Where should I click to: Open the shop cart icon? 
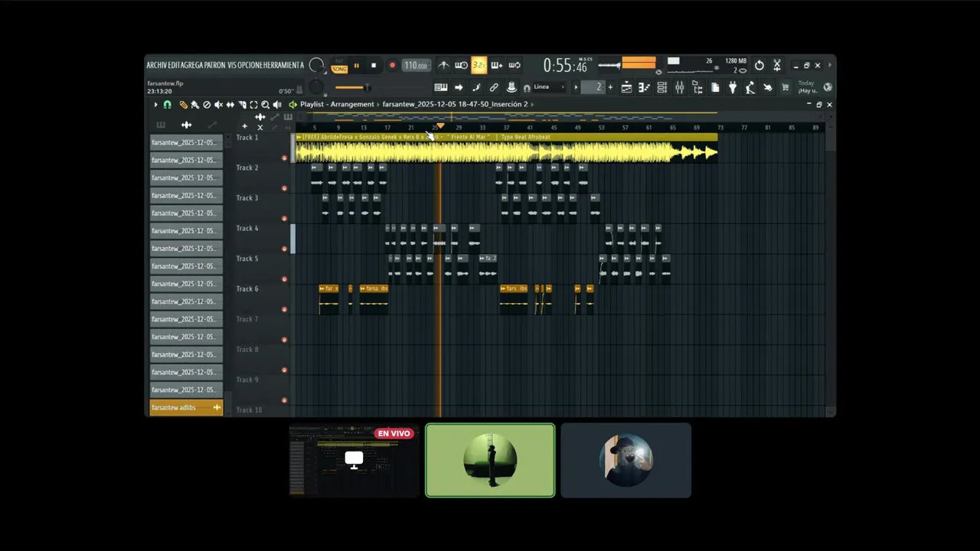(786, 87)
